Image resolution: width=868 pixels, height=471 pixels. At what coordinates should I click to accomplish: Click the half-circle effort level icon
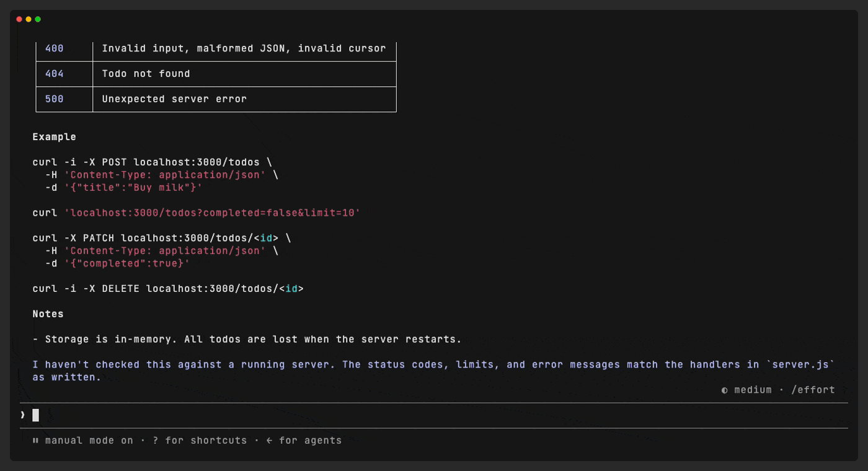pyautogui.click(x=724, y=390)
